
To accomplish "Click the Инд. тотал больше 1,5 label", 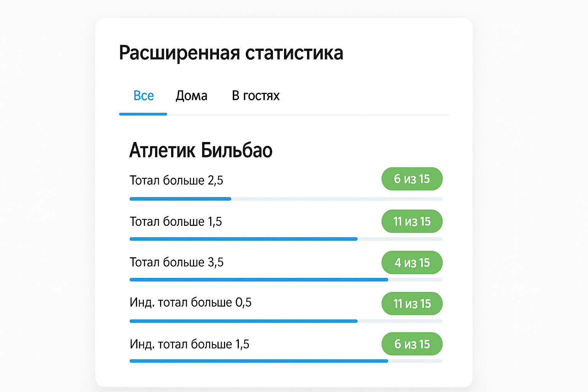I will click(x=189, y=344).
